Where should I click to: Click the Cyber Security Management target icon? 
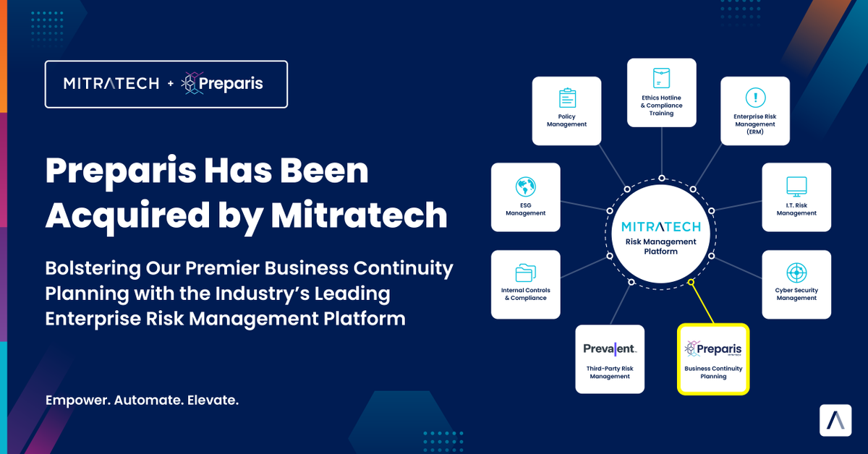(x=796, y=273)
